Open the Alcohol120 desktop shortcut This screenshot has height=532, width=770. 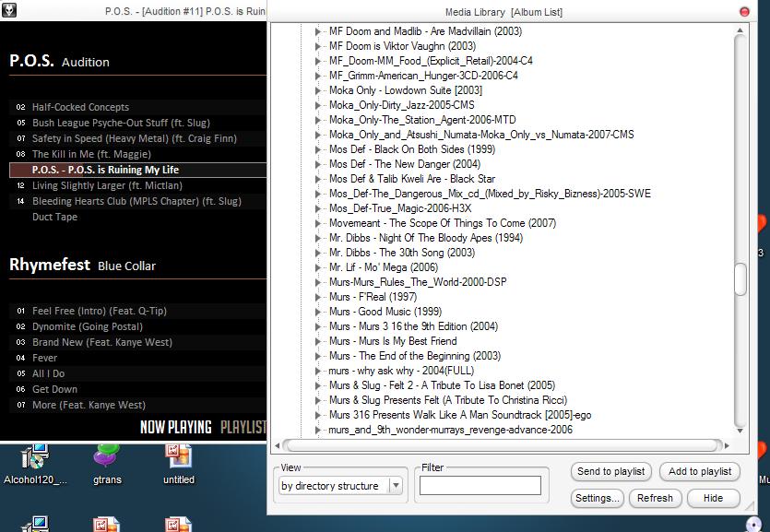tap(35, 464)
